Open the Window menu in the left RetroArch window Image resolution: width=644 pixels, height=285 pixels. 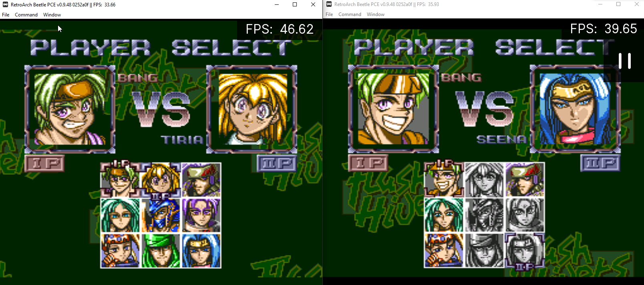coord(52,15)
